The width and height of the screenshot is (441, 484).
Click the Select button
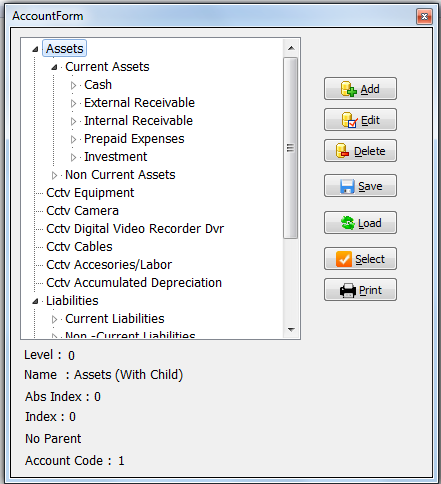[x=360, y=259]
